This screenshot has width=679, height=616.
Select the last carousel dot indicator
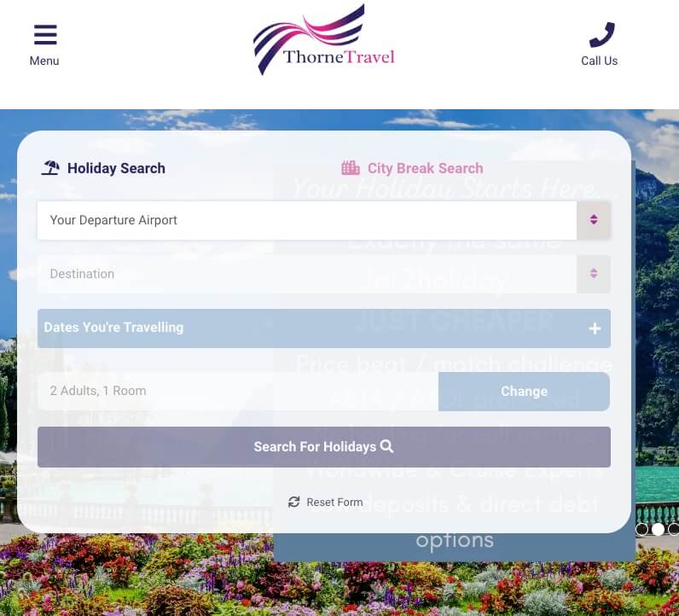tap(673, 529)
